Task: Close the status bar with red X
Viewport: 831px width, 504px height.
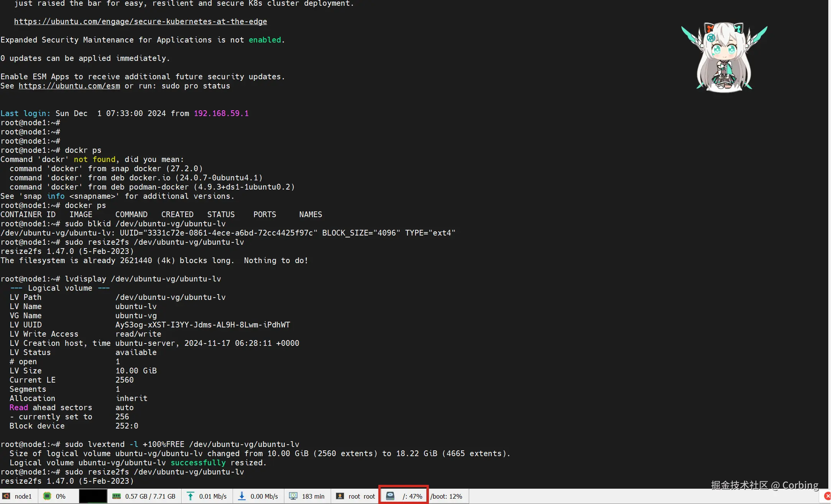Action: point(827,496)
